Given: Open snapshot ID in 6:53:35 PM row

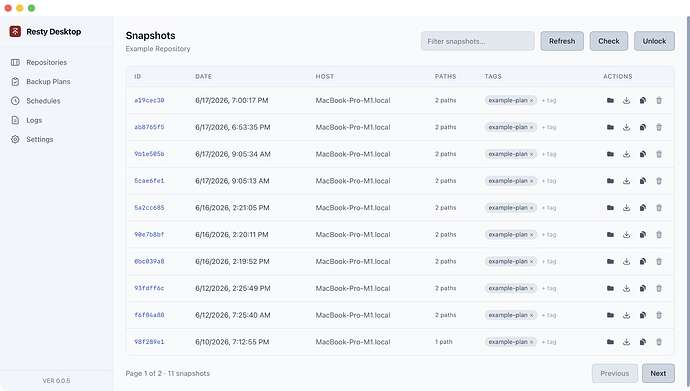Looking at the screenshot, I should pyautogui.click(x=149, y=127).
